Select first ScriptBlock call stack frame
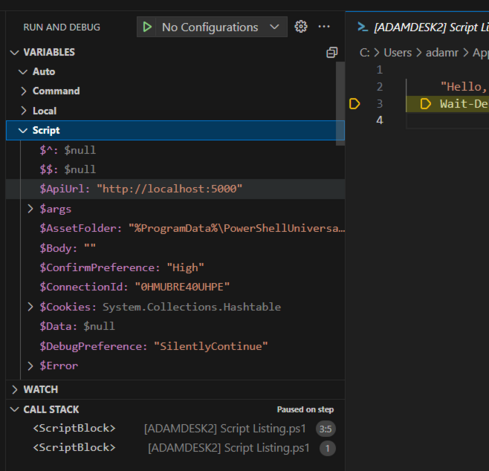Viewport: 489px width, 471px height. 175,429
